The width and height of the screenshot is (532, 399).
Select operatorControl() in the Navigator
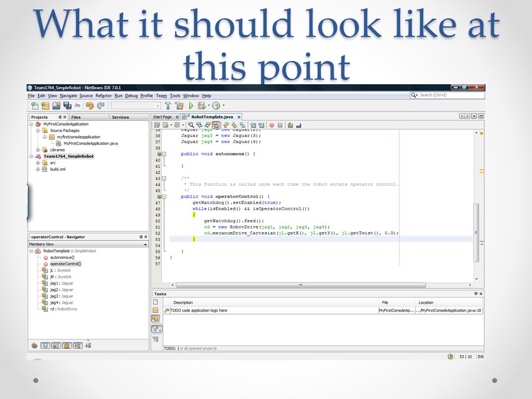(65, 264)
